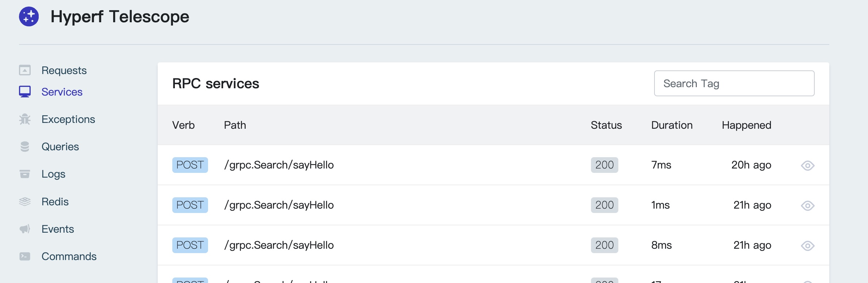View details of the 8ms request

[807, 246]
